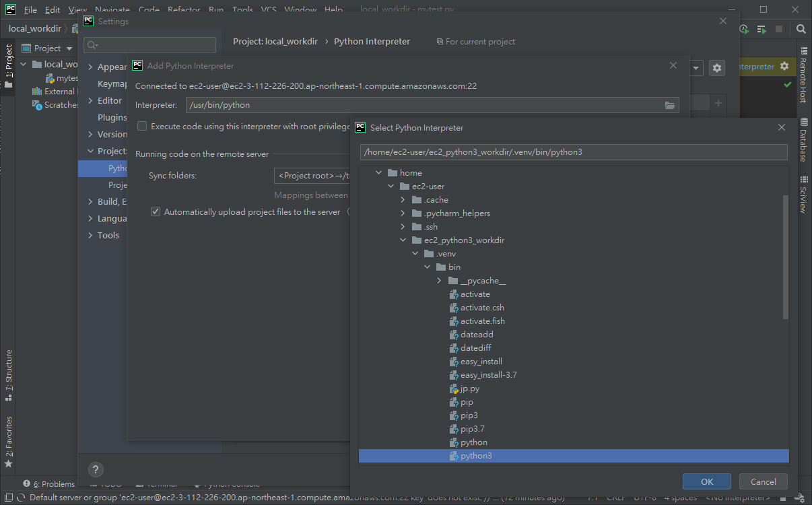Click the tool windows toggle icon in status bar

pyautogui.click(x=7, y=498)
